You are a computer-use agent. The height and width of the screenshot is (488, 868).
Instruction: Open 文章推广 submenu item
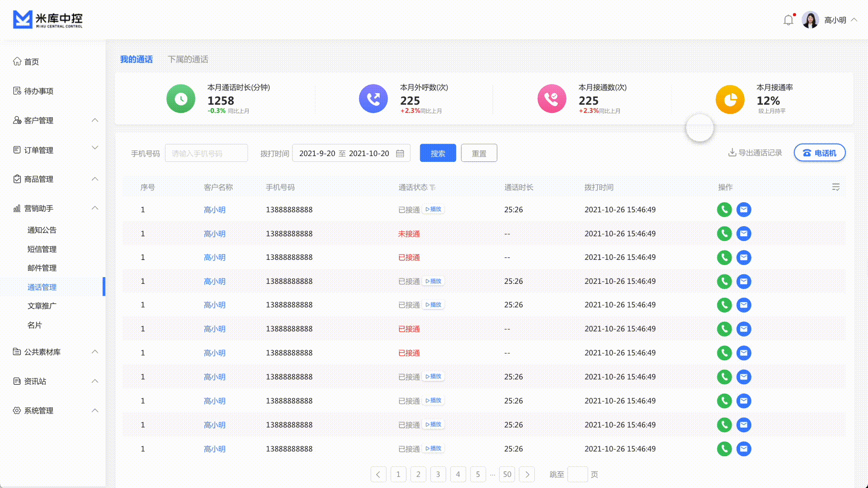tap(42, 306)
